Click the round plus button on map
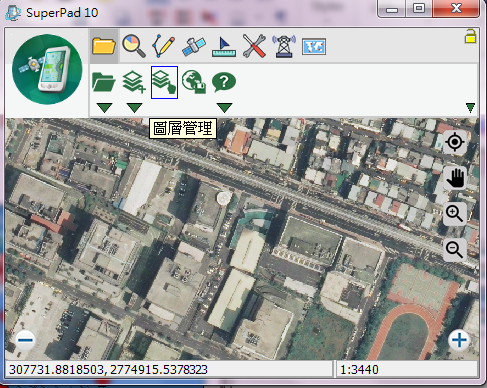 459,340
